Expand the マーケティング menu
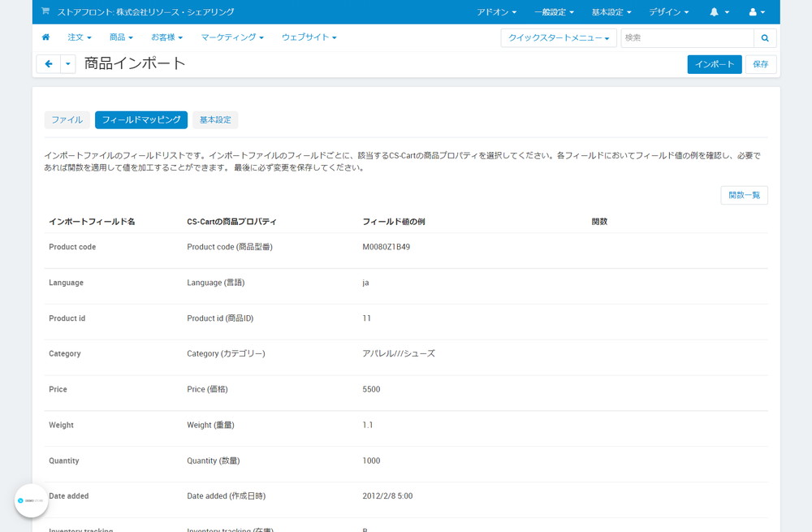The image size is (812, 532). click(232, 37)
